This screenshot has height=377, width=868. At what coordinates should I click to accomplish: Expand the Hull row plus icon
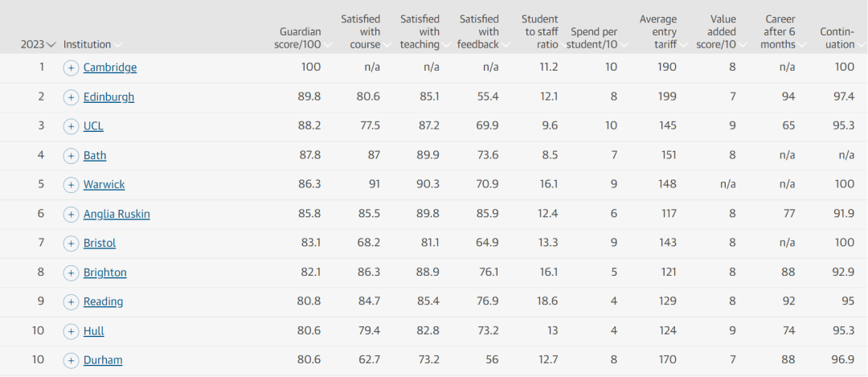pyautogui.click(x=71, y=332)
